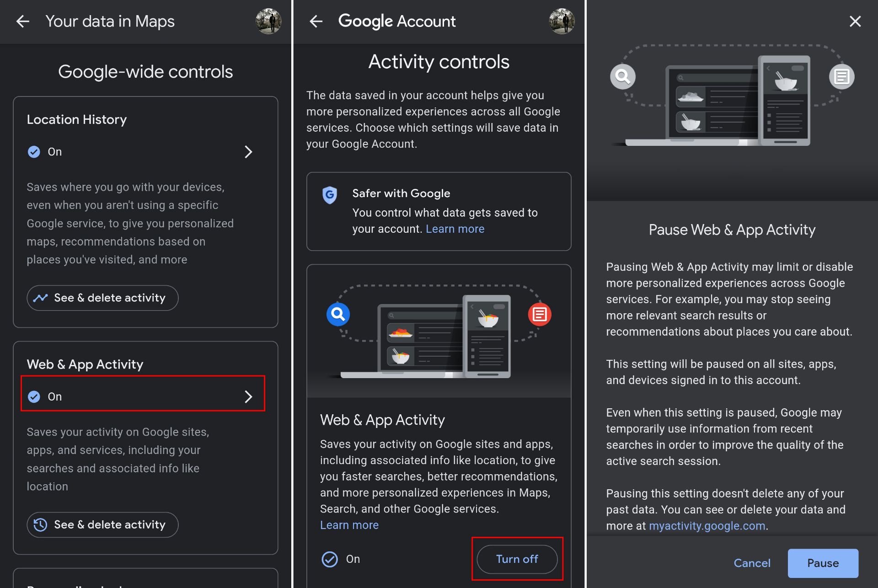878x588 pixels.
Task: Go back from Your data in Maps
Action: [x=22, y=21]
